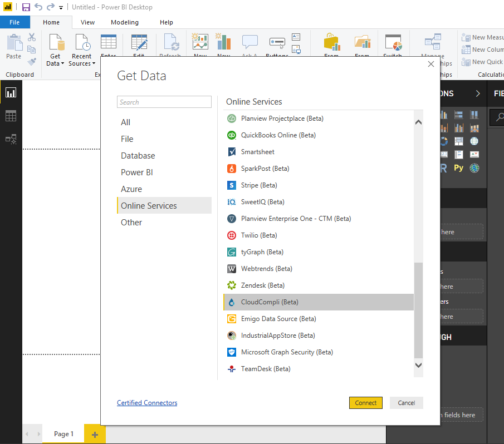The height and width of the screenshot is (444, 504).
Task: Click the Cut scissors icon
Action: click(32, 37)
